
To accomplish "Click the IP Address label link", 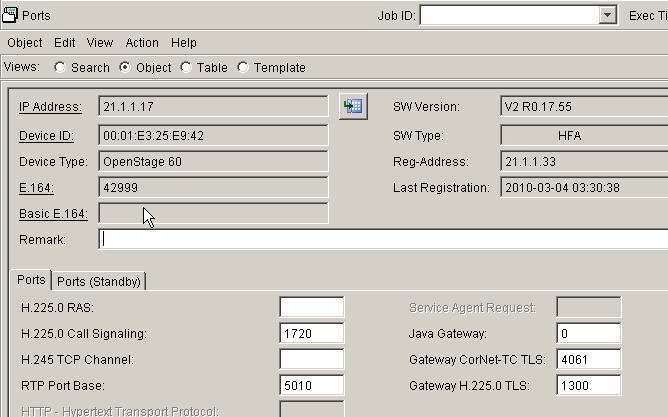I will (x=50, y=106).
